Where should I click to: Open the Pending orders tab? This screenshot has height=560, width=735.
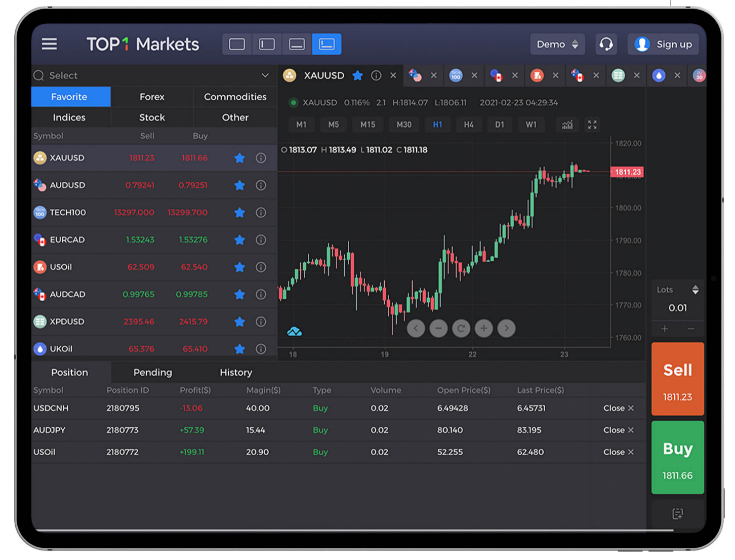[152, 372]
